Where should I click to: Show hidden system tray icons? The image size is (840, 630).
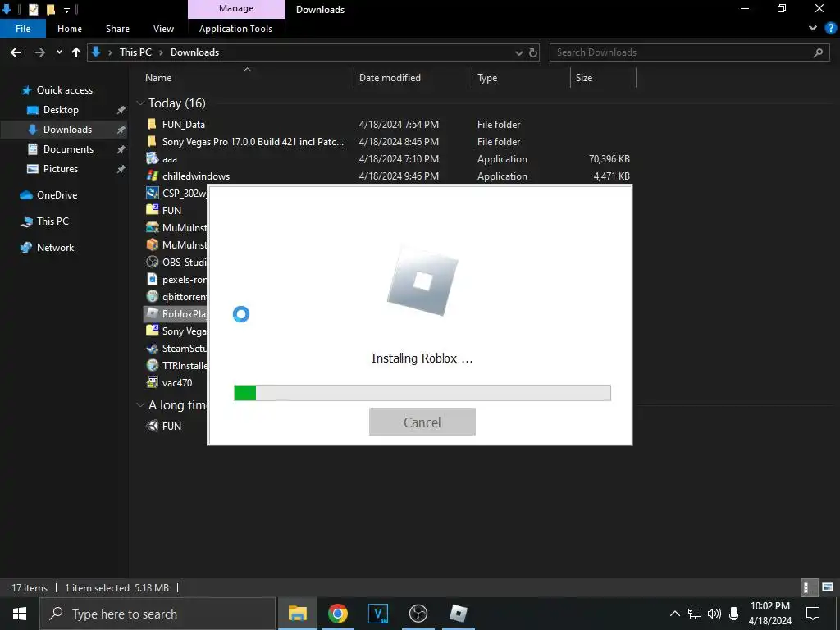[x=675, y=614]
